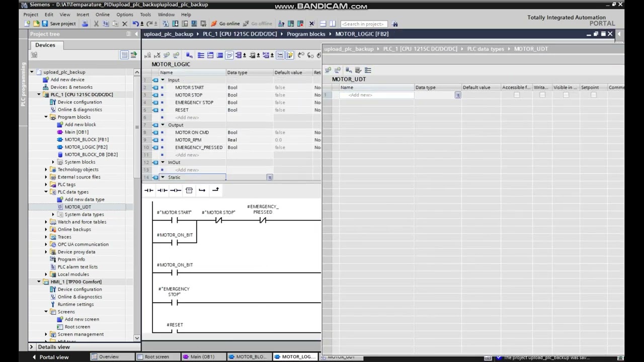Image resolution: width=644 pixels, height=362 pixels.
Task: Expand the PLC tags folder
Action: [46, 185]
